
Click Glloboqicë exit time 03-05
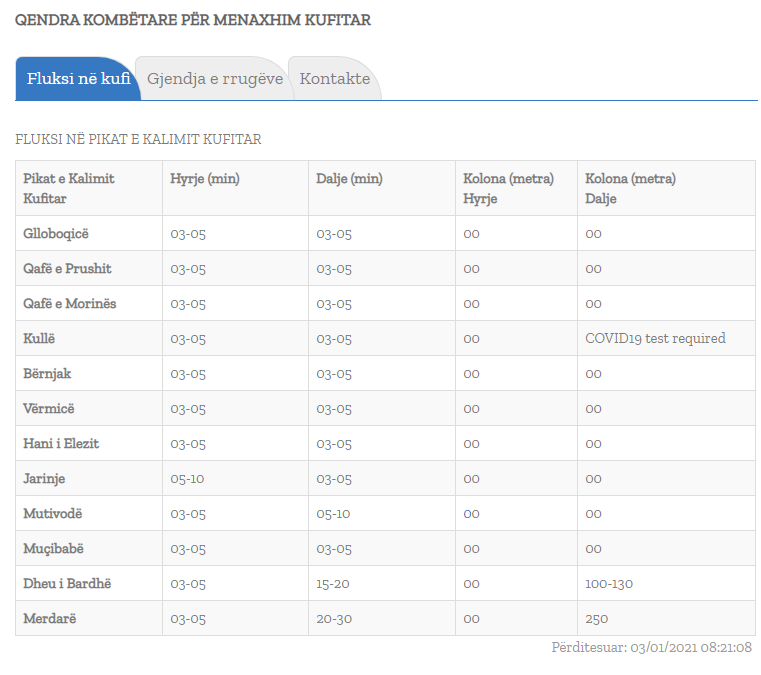point(334,234)
